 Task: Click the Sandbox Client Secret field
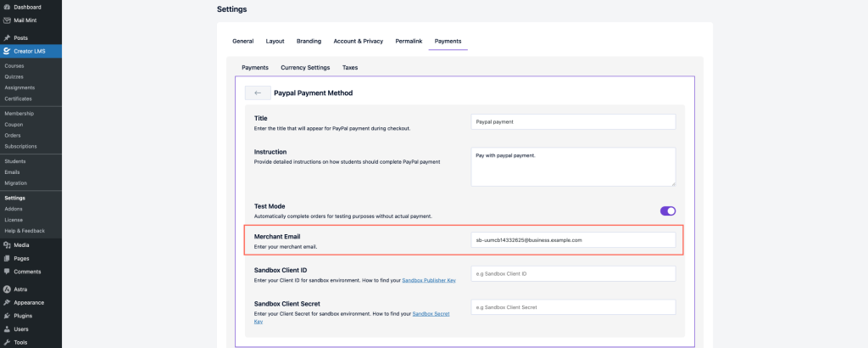(x=573, y=306)
